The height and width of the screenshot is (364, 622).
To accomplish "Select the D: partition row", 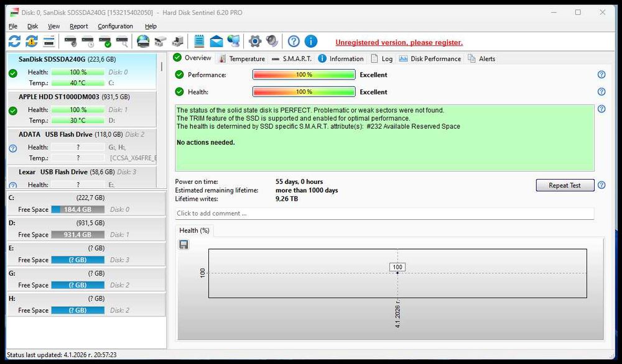I will (x=86, y=229).
